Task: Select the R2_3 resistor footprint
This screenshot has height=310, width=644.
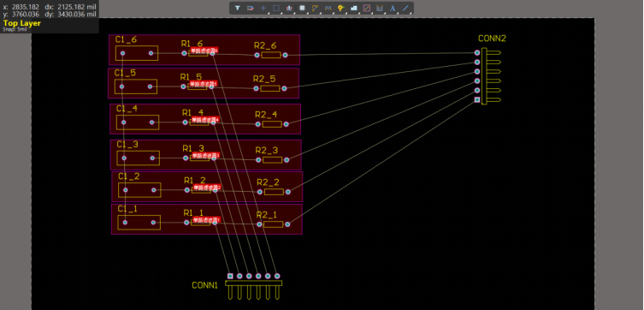Action: 272,160
